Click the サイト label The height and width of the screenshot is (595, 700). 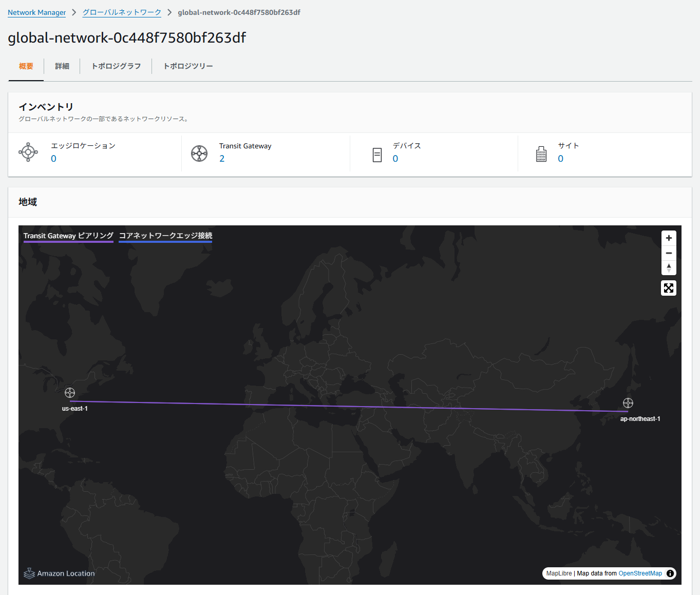(x=569, y=146)
